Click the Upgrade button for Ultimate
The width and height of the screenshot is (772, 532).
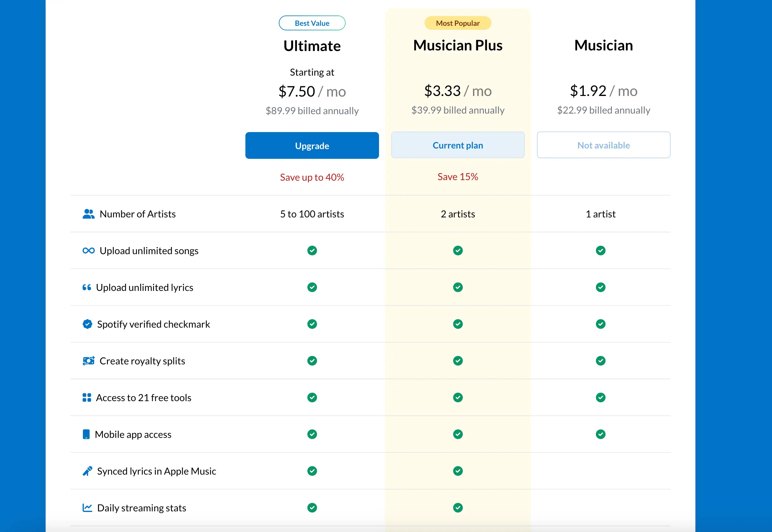(312, 146)
